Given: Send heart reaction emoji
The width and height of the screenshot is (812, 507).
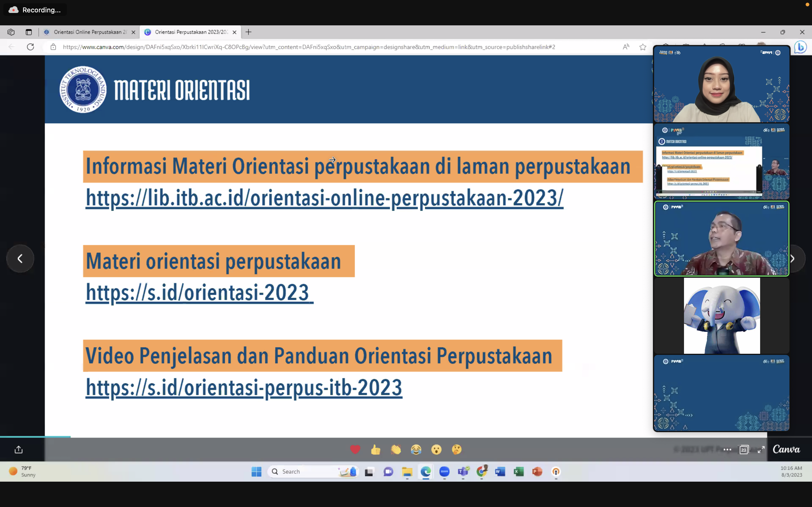Looking at the screenshot, I should 355,449.
